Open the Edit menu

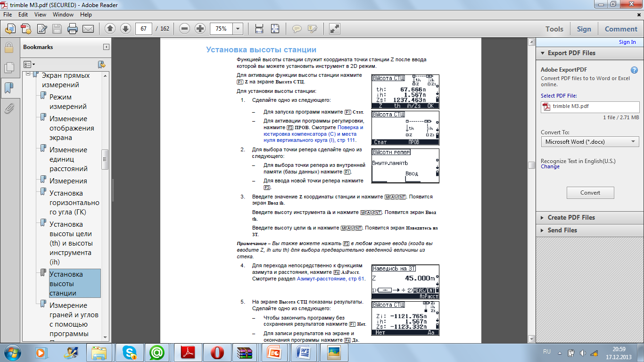point(24,15)
